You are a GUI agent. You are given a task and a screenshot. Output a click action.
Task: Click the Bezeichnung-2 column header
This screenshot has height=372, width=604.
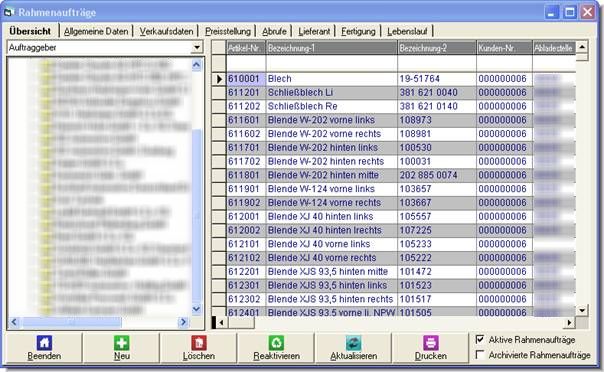437,48
